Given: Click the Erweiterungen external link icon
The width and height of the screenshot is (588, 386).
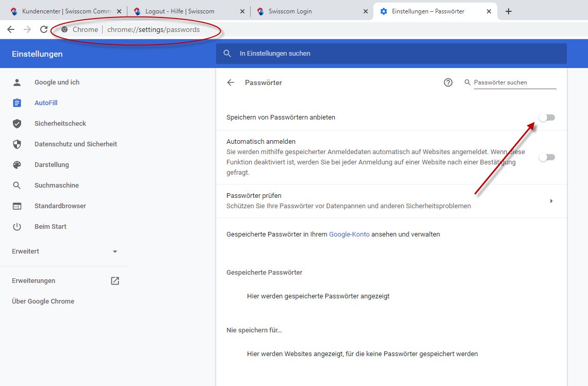Looking at the screenshot, I should point(115,281).
